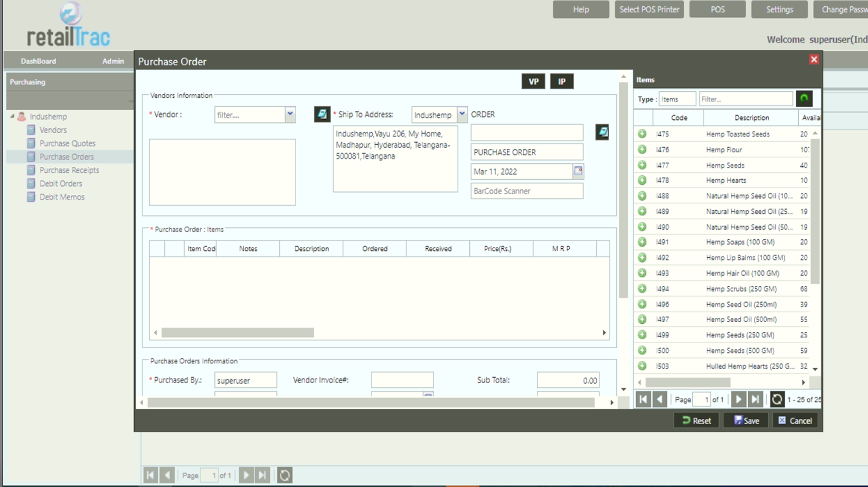Go to last page in Items panel
The height and width of the screenshot is (487, 868).
tap(756, 400)
